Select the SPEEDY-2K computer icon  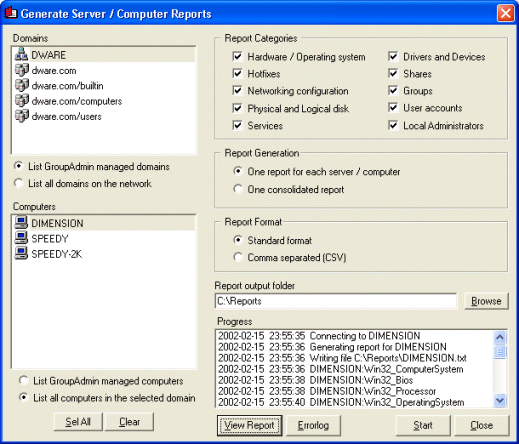[x=21, y=253]
